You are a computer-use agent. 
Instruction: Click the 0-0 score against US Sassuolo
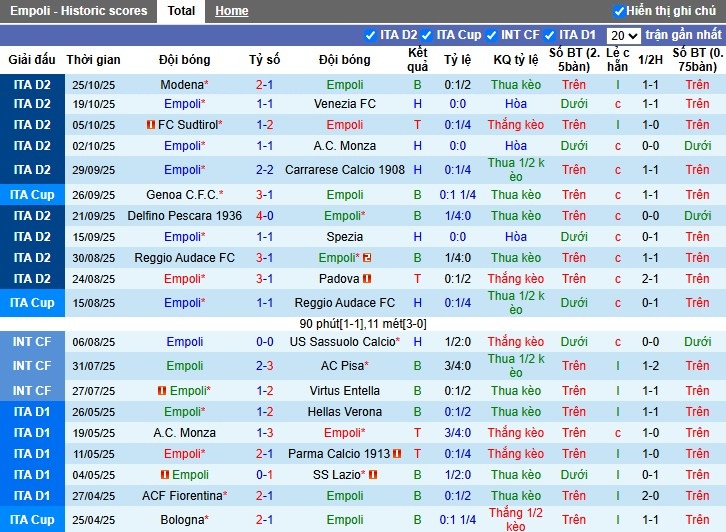[264, 342]
